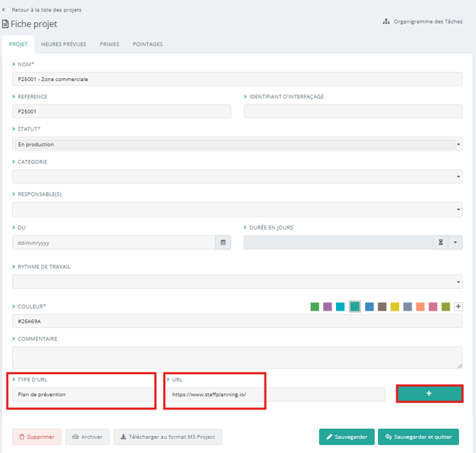This screenshot has width=476, height=453.
Task: Click Sauvegarder to save the project
Action: (x=347, y=437)
